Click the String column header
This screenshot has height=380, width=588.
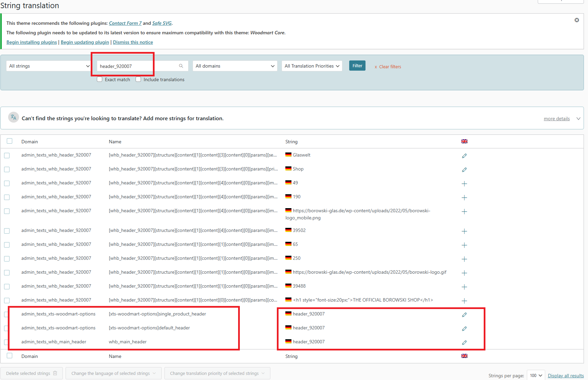pos(291,142)
